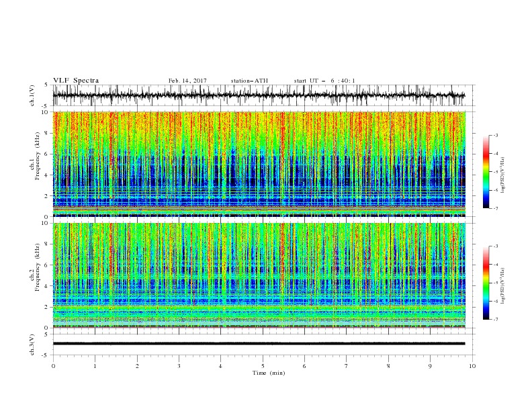Image resolution: width=532 pixels, height=411 pixels.
Task: Click the "1" tick on time axis
Action: click(95, 366)
